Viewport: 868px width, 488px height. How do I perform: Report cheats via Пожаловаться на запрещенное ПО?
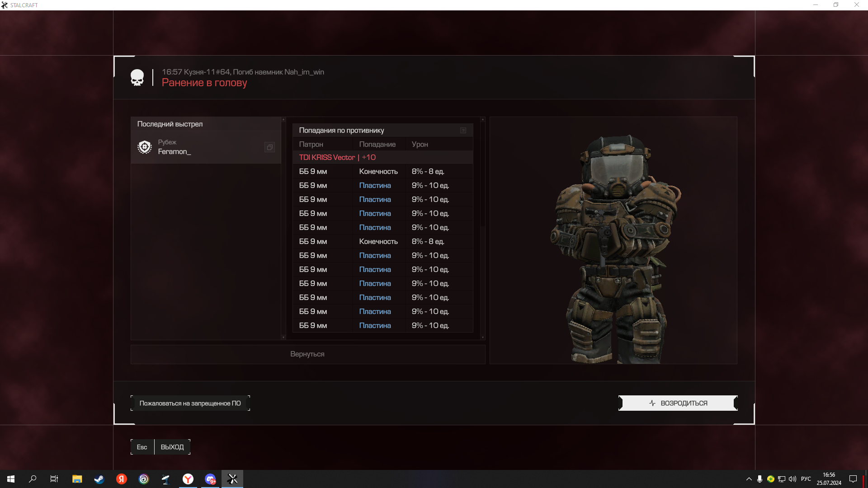point(190,403)
